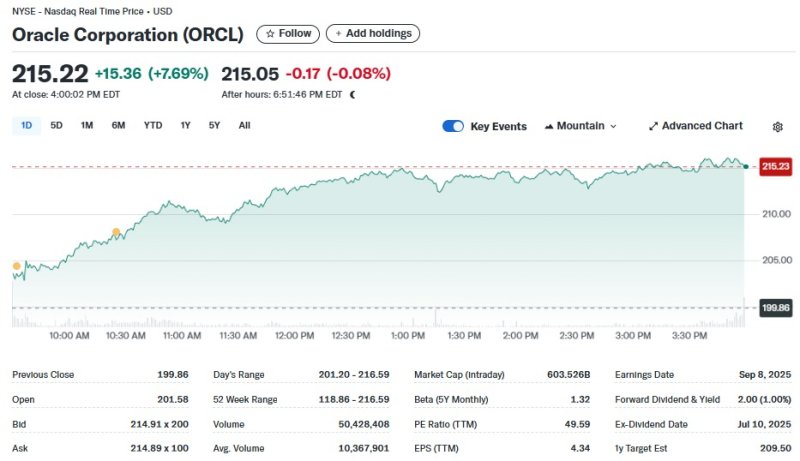Click the mountain chart type icon
The height and width of the screenshot is (461, 800).
point(549,126)
